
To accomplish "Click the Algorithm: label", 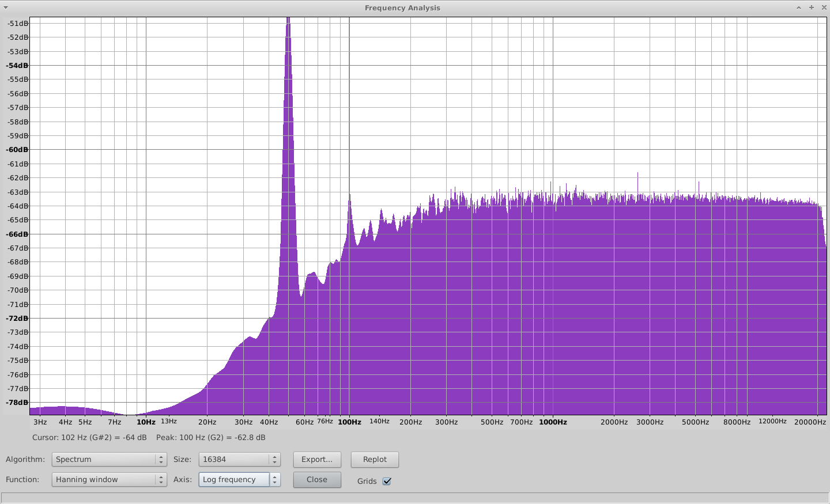I will 25,459.
